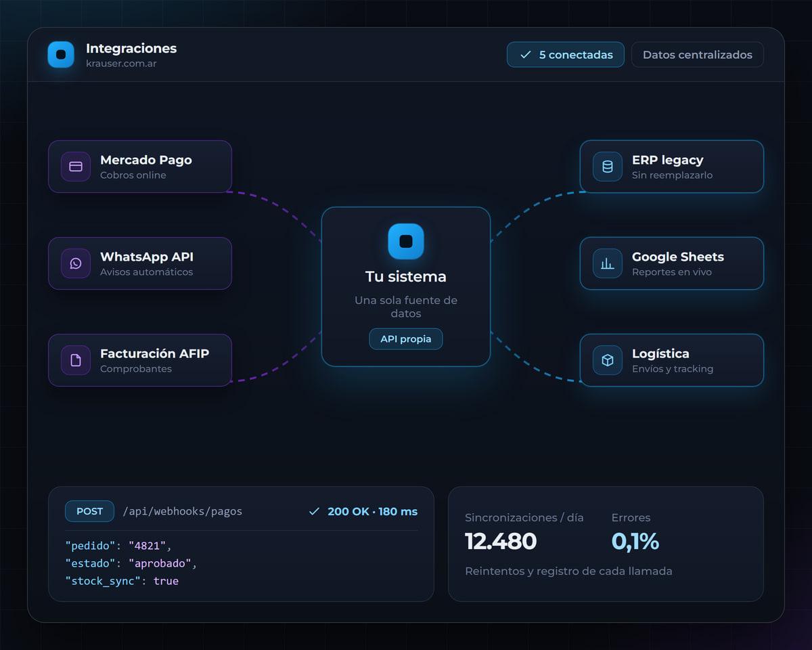Click the checkmark in 5 conectadas badge
The height and width of the screenshot is (650, 812).
[525, 55]
